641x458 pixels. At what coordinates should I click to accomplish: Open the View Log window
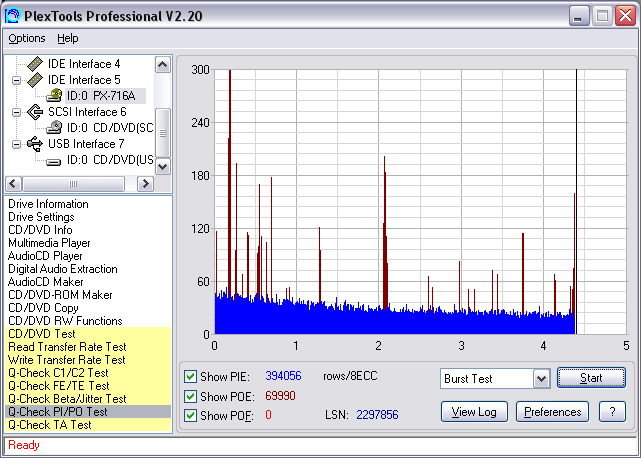pos(474,412)
